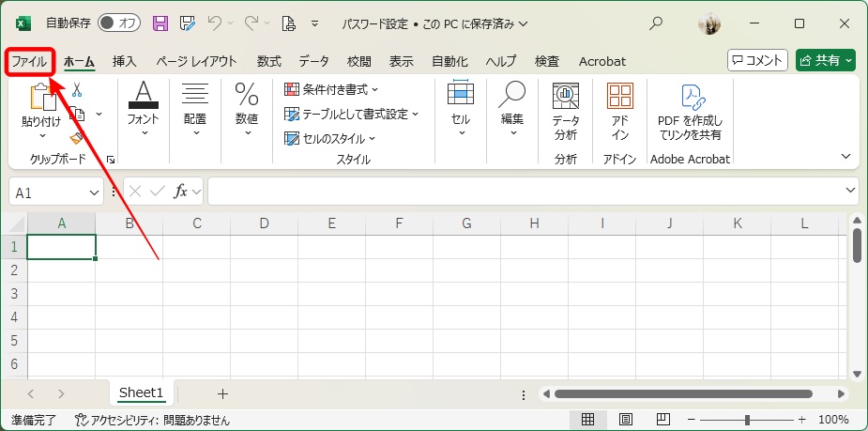Open the File tab
The height and width of the screenshot is (431, 868).
(29, 61)
